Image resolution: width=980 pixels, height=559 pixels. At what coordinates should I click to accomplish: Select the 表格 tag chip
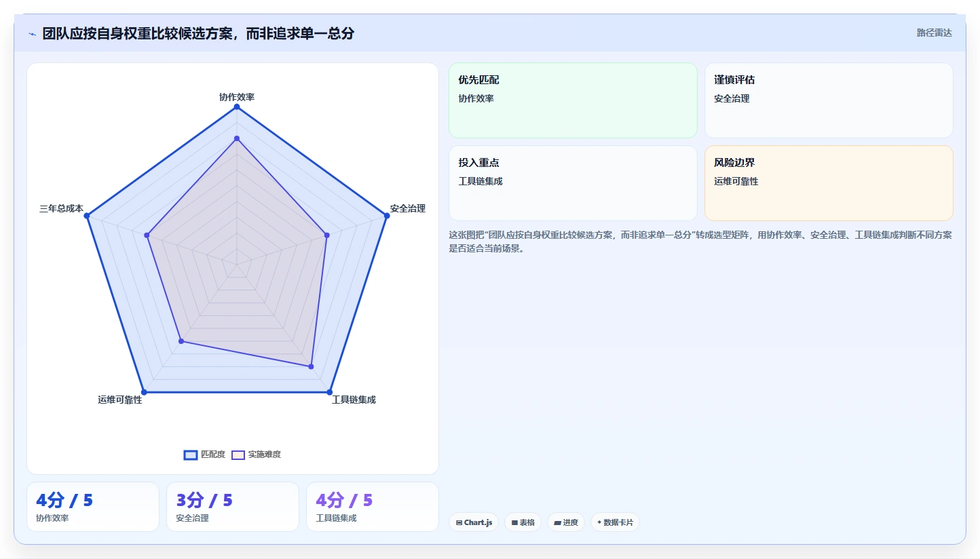pyautogui.click(x=523, y=522)
